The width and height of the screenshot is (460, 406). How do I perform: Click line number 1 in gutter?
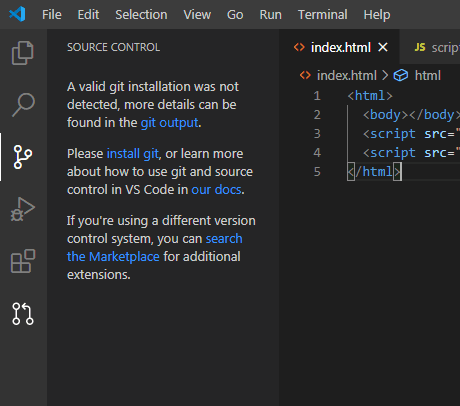tap(317, 96)
